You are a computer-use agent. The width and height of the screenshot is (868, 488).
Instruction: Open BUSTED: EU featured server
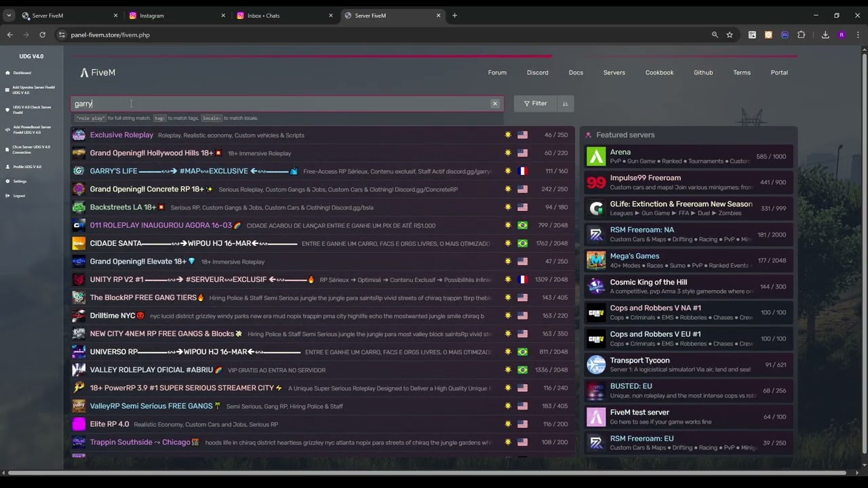click(688, 391)
